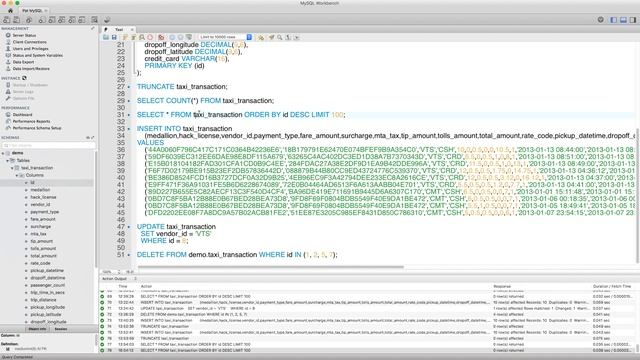Select output row 71 UPDATE taxi_transaction
The width and height of the screenshot is (640, 360).
[x=367, y=309]
